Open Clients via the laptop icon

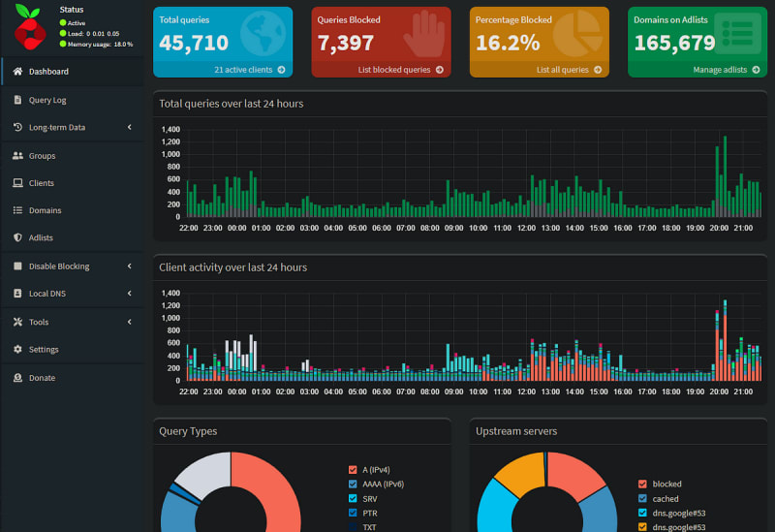pos(18,183)
